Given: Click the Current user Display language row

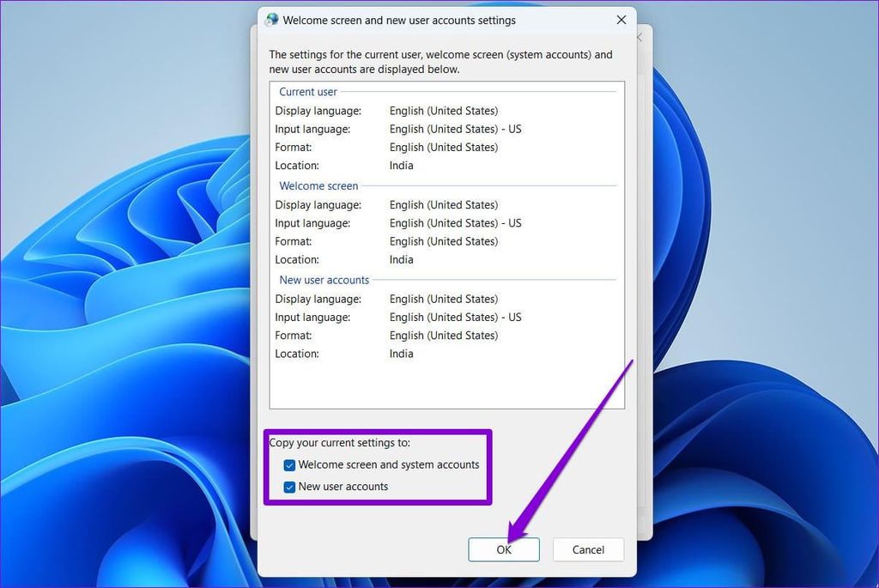Looking at the screenshot, I should point(386,111).
